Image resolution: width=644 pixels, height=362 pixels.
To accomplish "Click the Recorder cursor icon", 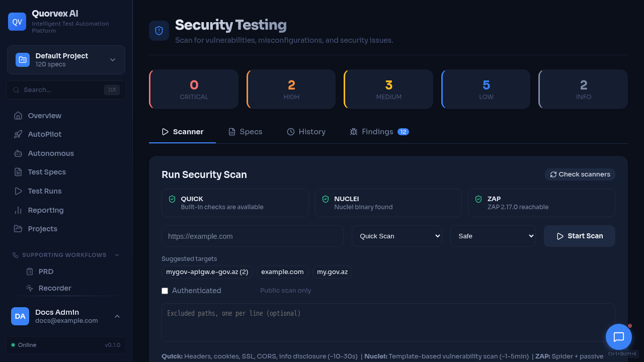I will click(30, 288).
